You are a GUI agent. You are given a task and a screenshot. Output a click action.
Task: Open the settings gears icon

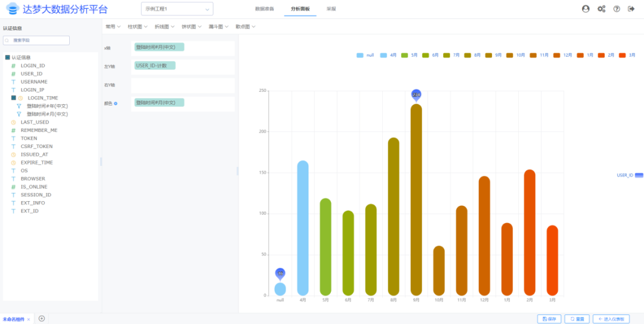(601, 8)
